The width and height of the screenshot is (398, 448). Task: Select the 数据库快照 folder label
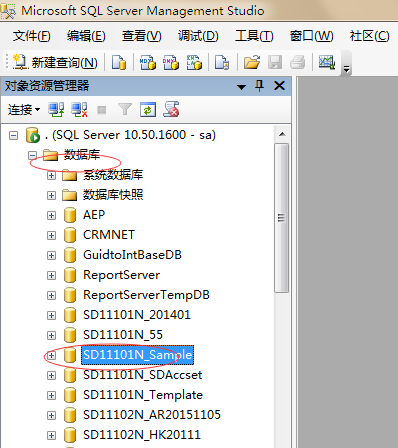click(x=113, y=195)
